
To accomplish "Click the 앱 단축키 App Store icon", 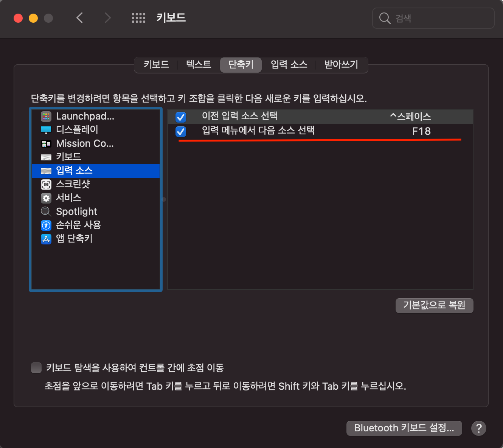I will click(46, 239).
